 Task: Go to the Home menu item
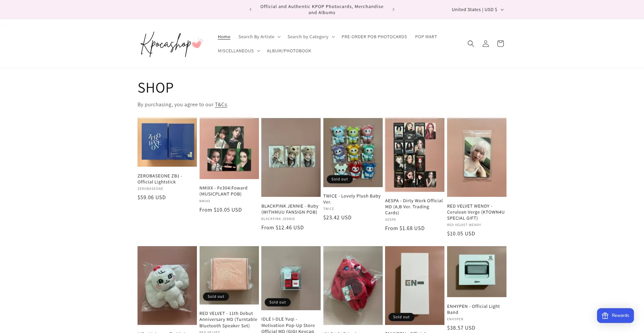(x=224, y=37)
